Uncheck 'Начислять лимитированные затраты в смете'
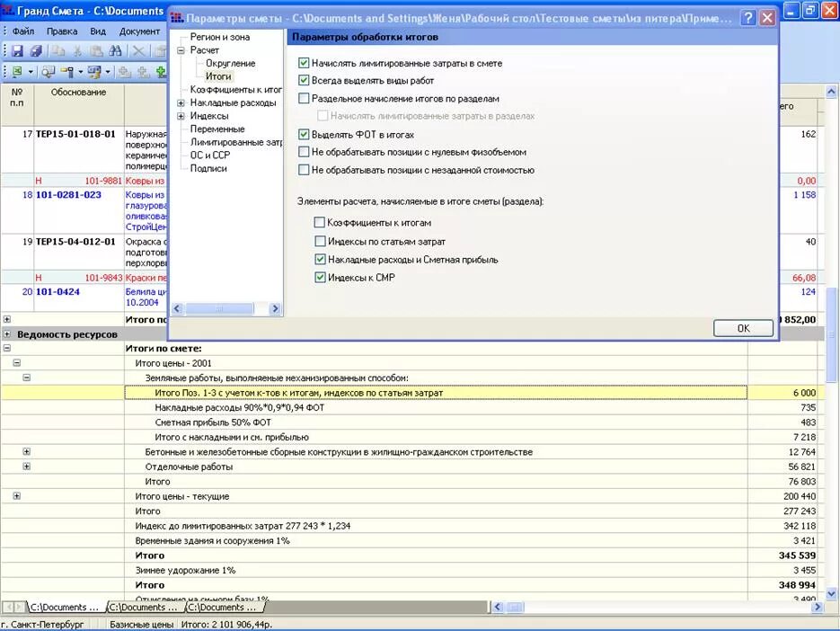This screenshot has height=631, width=840. [x=304, y=63]
